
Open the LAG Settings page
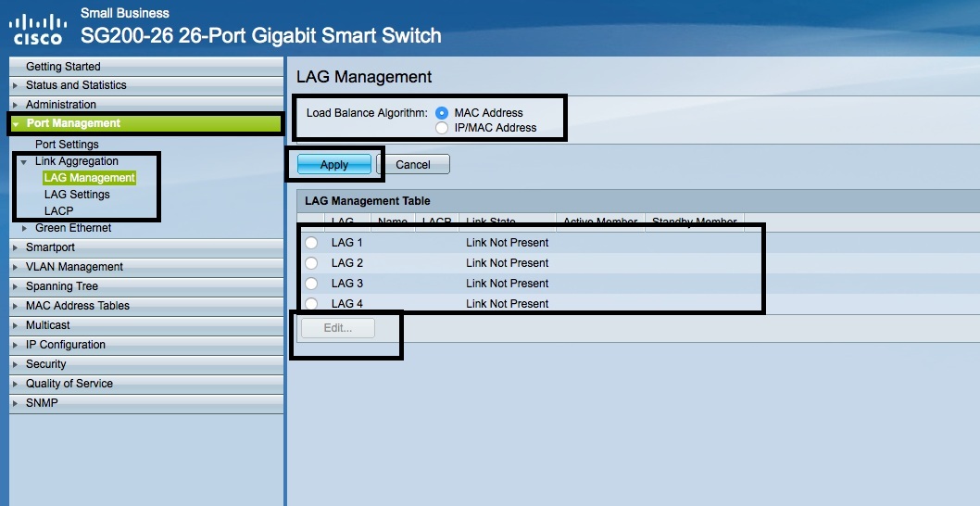point(77,195)
